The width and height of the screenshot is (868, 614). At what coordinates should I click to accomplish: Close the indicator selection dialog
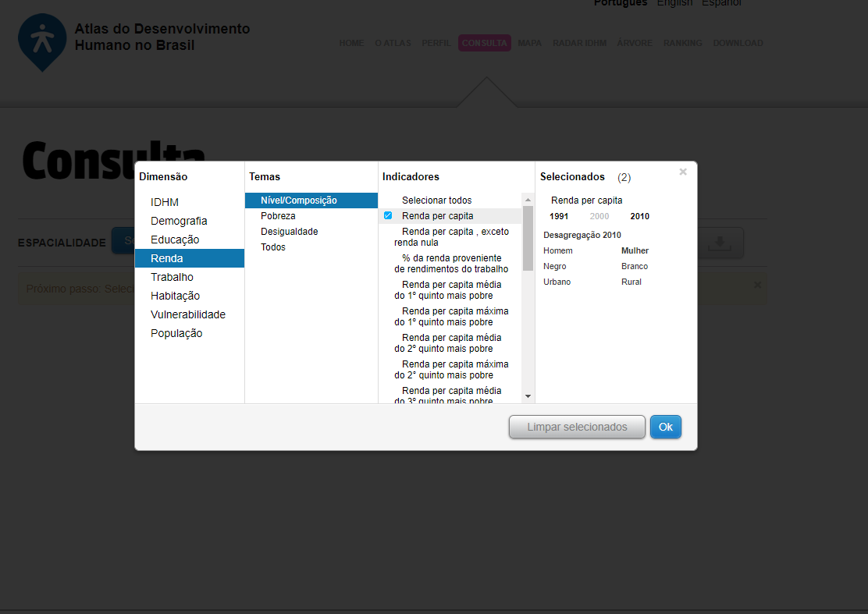(x=683, y=172)
